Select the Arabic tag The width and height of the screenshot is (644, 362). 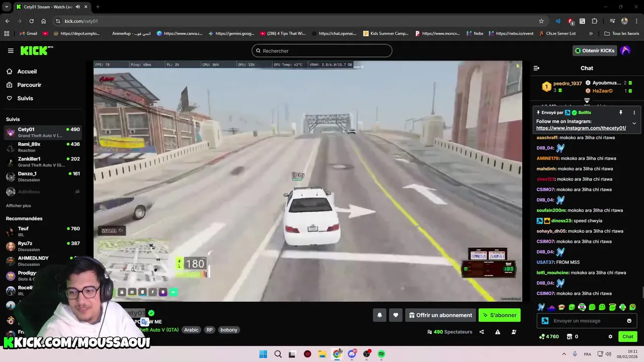[191, 330]
